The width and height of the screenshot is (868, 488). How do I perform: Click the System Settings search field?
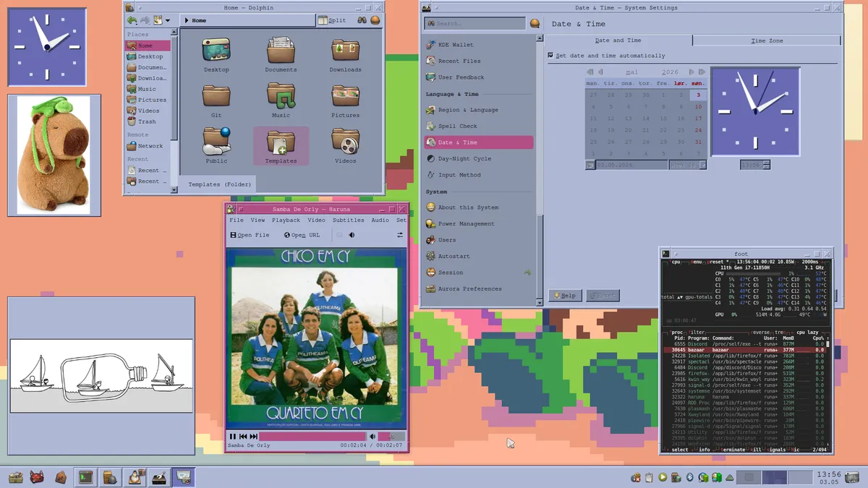(475, 24)
